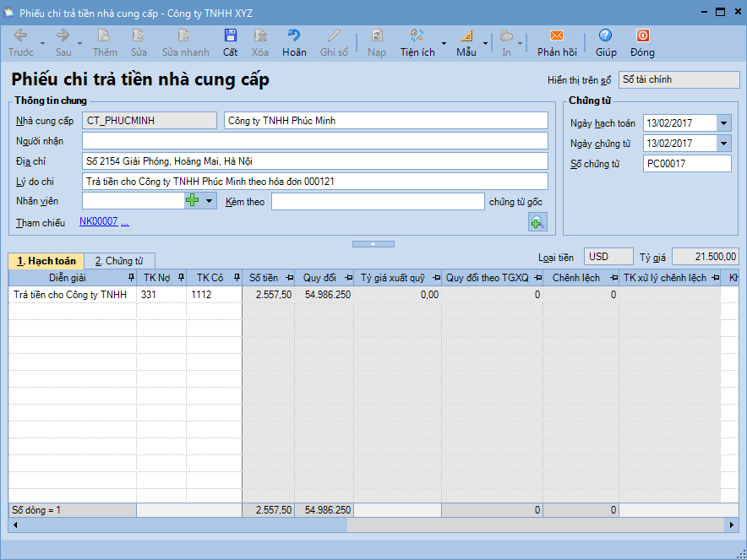Pin the Tỷ giá xuất quỹ column
Viewport: 747px width, 560px height.
[436, 278]
